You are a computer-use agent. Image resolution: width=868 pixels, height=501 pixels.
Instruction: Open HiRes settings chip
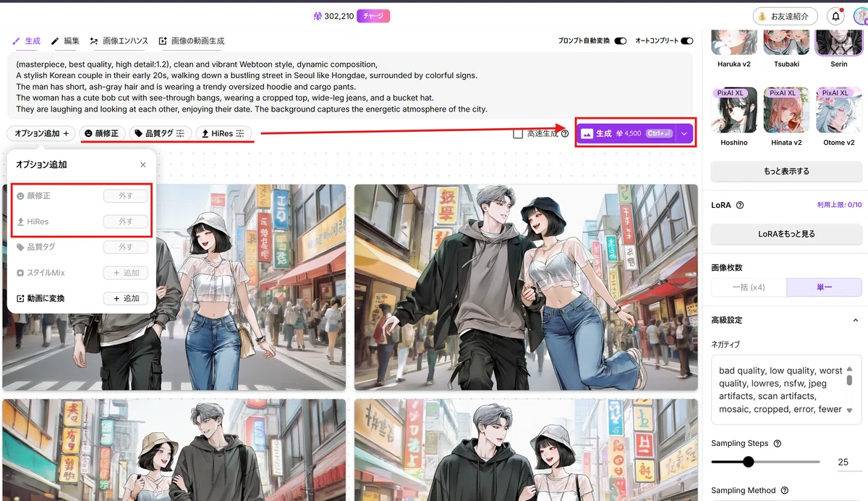pyautogui.click(x=224, y=133)
